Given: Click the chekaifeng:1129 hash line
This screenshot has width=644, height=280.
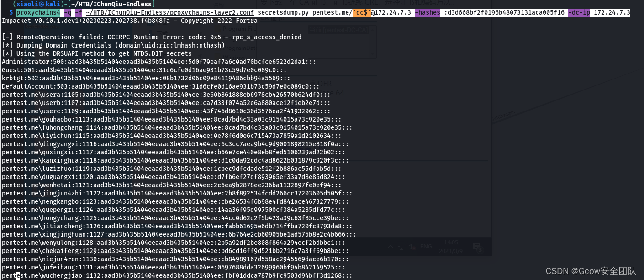Looking at the screenshot, I should [x=175, y=251].
